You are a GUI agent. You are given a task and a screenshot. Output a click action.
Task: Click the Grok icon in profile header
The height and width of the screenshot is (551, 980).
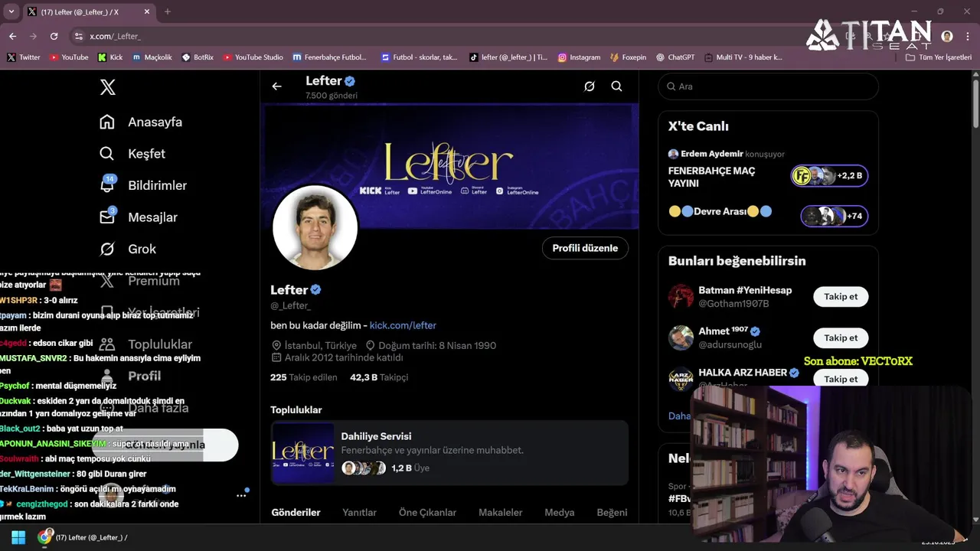click(x=589, y=86)
